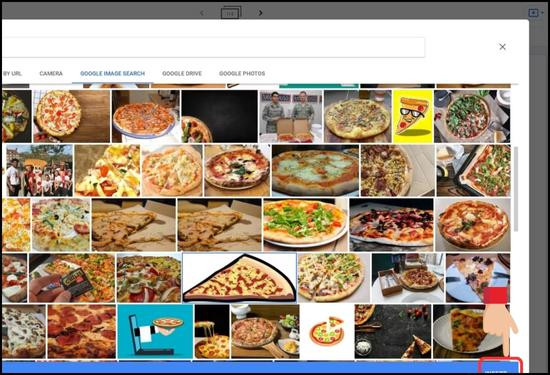Screen dimensions: 550x375
Task: Switch to the CAMERA tab
Action: click(51, 73)
